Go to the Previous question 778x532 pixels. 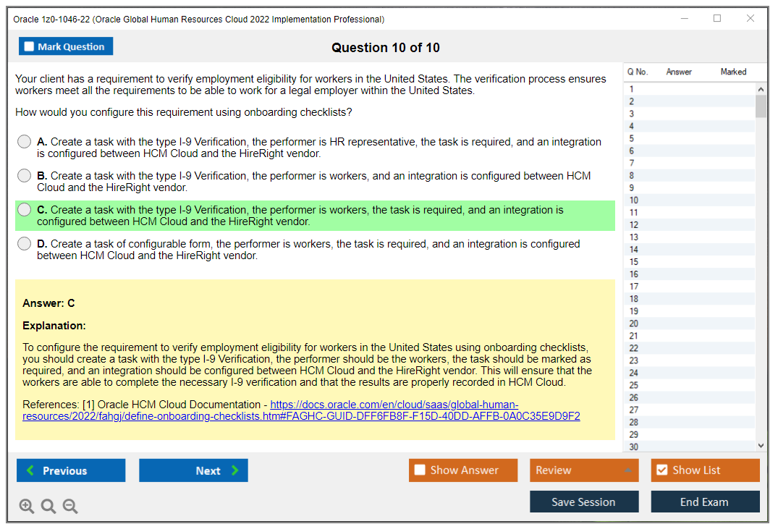coord(70,470)
